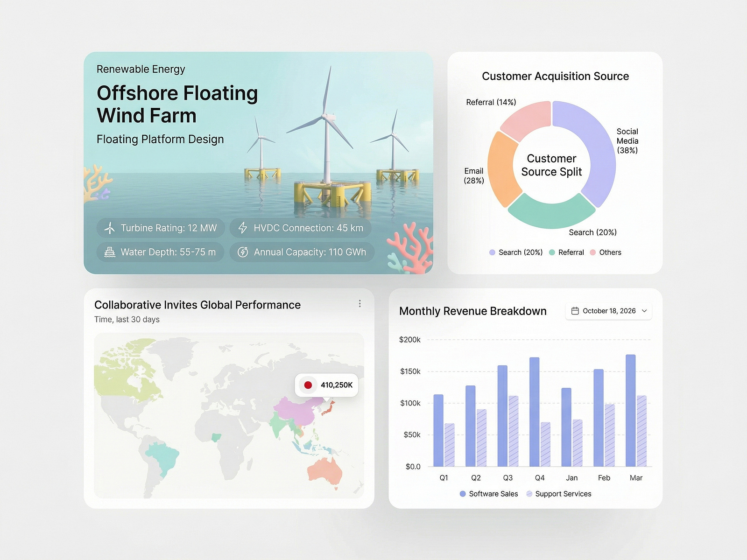Open the three-dot menu on Collaborative Invites card
This screenshot has width=747, height=560.
pos(360,304)
